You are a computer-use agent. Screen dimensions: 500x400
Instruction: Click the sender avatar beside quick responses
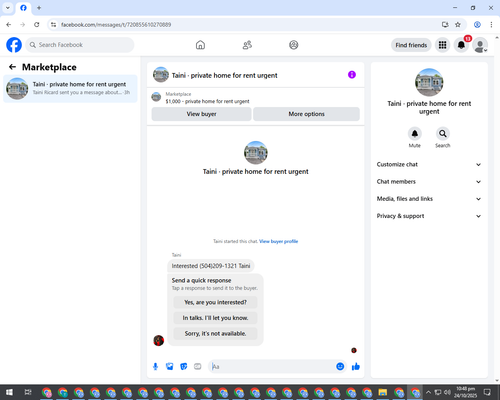(159, 340)
